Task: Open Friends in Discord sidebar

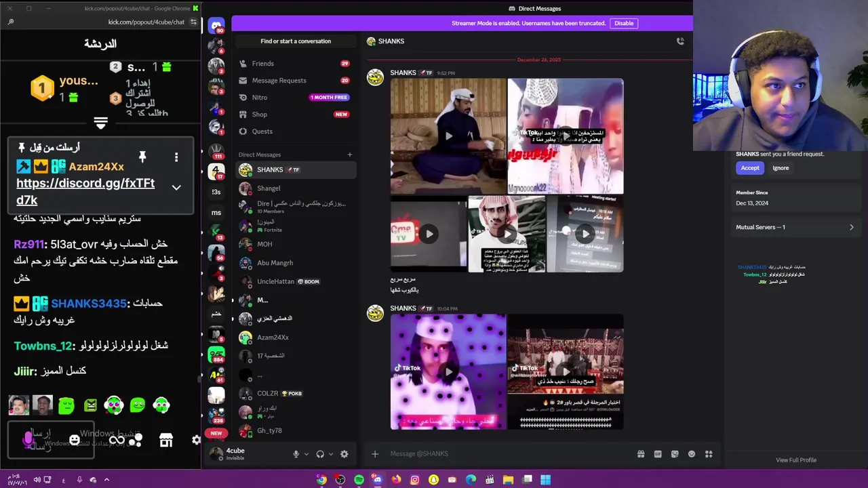Action: point(294,64)
